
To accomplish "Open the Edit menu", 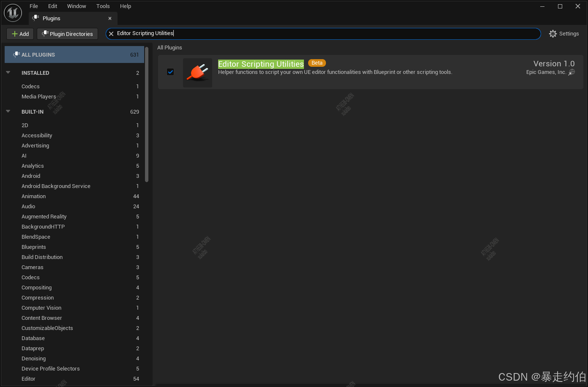I will coord(52,6).
